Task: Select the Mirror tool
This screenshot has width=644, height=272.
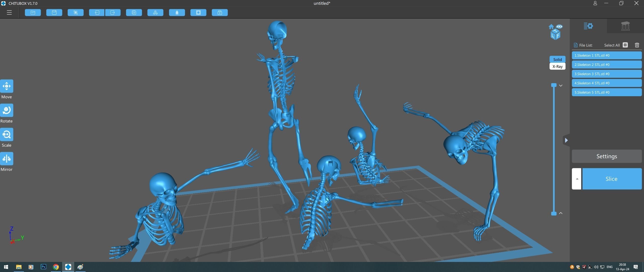Action: point(7,159)
